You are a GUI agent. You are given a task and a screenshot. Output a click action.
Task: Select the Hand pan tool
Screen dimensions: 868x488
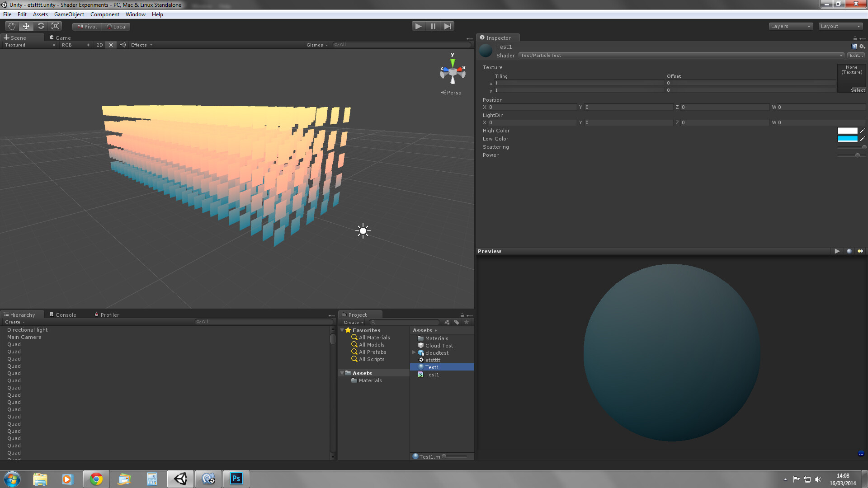11,26
